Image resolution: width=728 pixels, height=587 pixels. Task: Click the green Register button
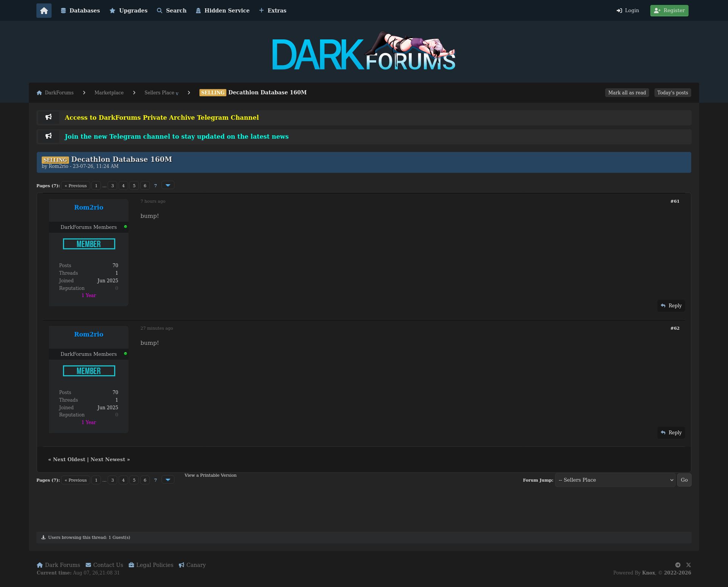point(669,11)
